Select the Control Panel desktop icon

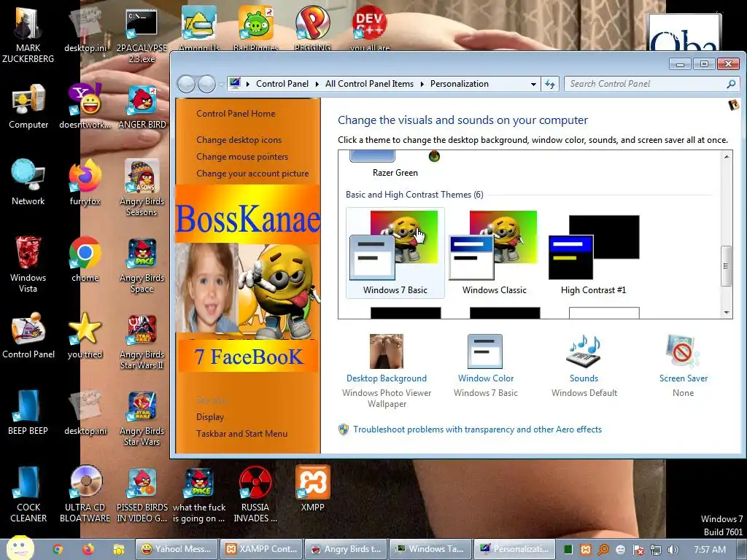28,335
